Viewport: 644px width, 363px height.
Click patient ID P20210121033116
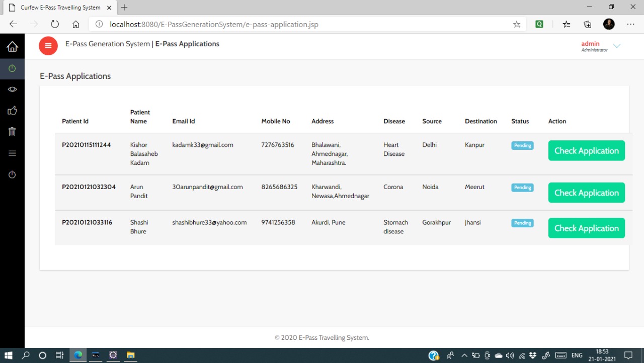pyautogui.click(x=87, y=222)
